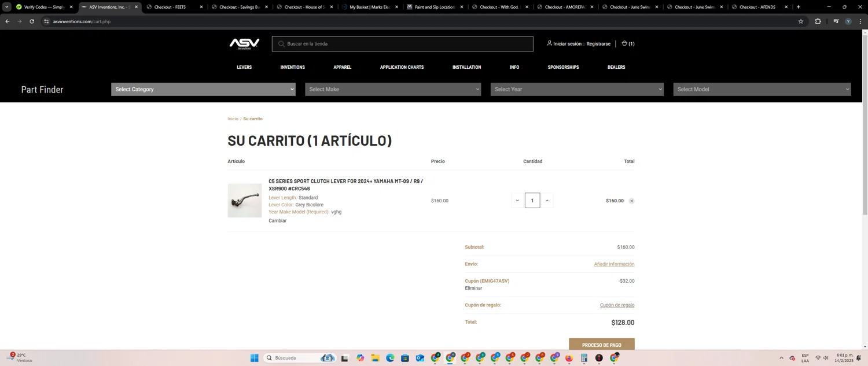Open the INVENTIONS menu
868x366 pixels.
coord(293,67)
